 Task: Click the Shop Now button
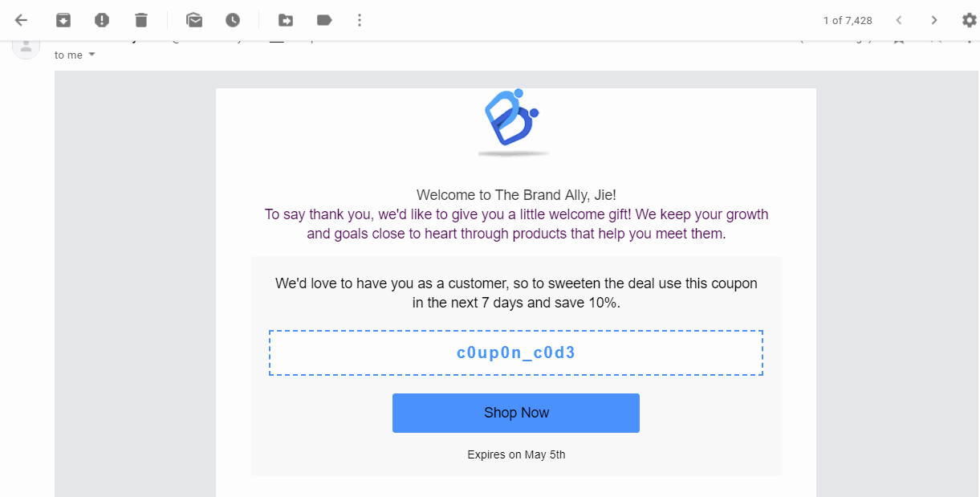click(516, 413)
